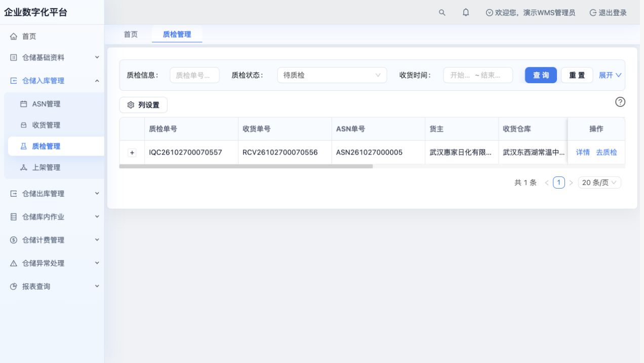The width and height of the screenshot is (644, 363).
Task: Expand row IQC26102700070557 with plus button
Action: 132,153
